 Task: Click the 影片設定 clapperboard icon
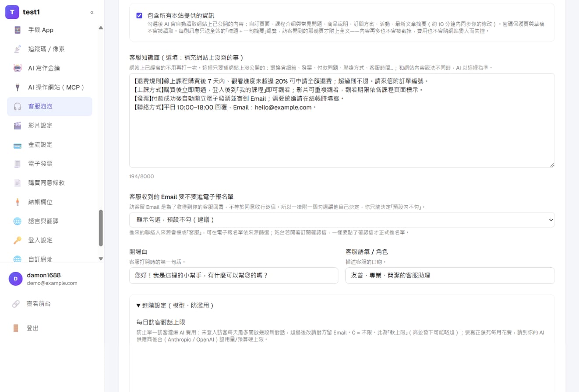coord(18,126)
